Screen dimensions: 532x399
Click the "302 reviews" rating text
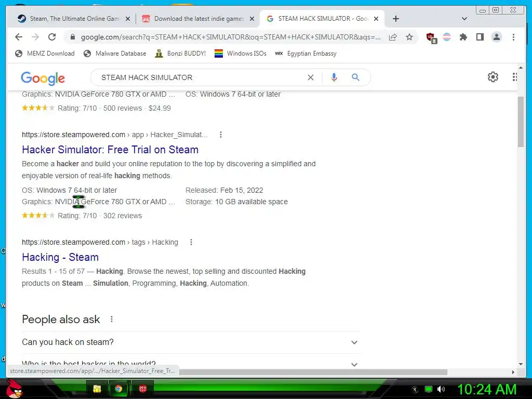tap(123, 216)
